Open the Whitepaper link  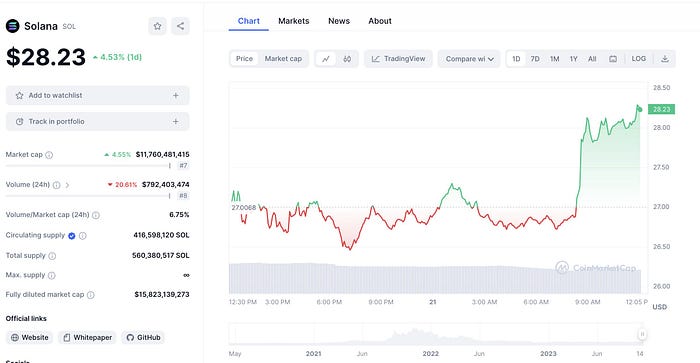point(88,338)
